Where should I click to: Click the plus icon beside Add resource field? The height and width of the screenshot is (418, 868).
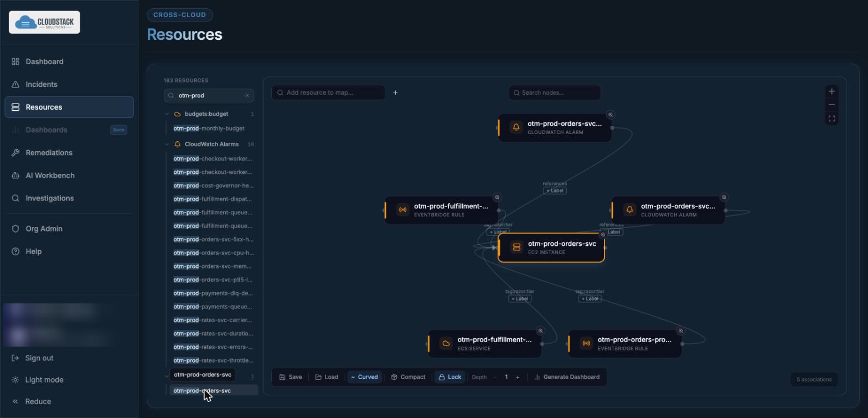pyautogui.click(x=395, y=92)
